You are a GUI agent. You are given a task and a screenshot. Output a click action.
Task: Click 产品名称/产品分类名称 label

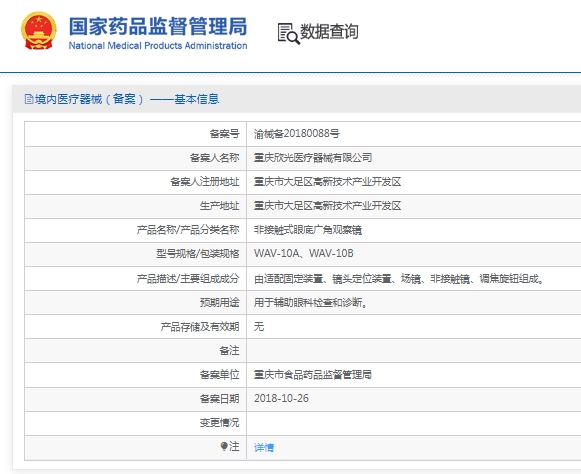coord(188,230)
